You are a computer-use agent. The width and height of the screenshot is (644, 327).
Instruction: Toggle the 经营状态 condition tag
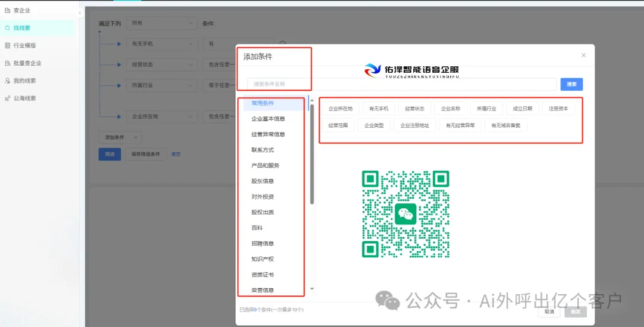click(415, 109)
